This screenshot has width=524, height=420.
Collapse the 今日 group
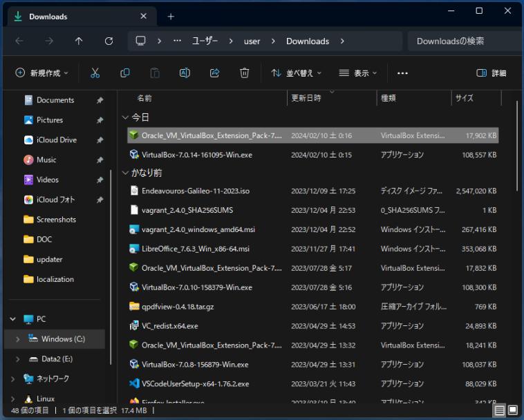pyautogui.click(x=125, y=117)
